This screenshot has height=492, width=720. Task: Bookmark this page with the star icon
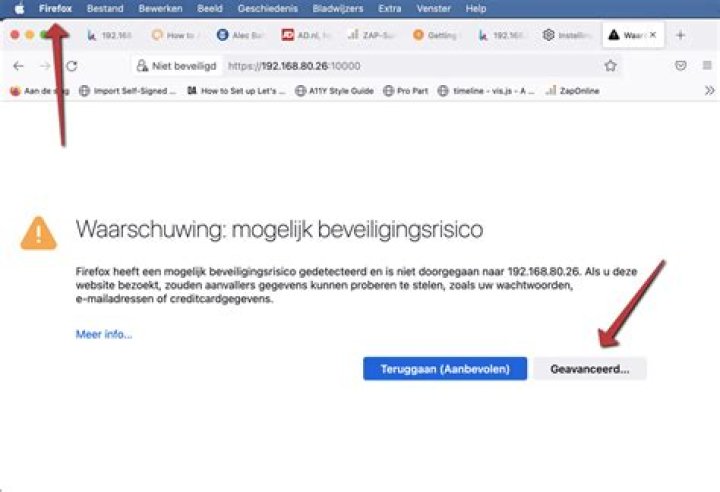pyautogui.click(x=610, y=66)
